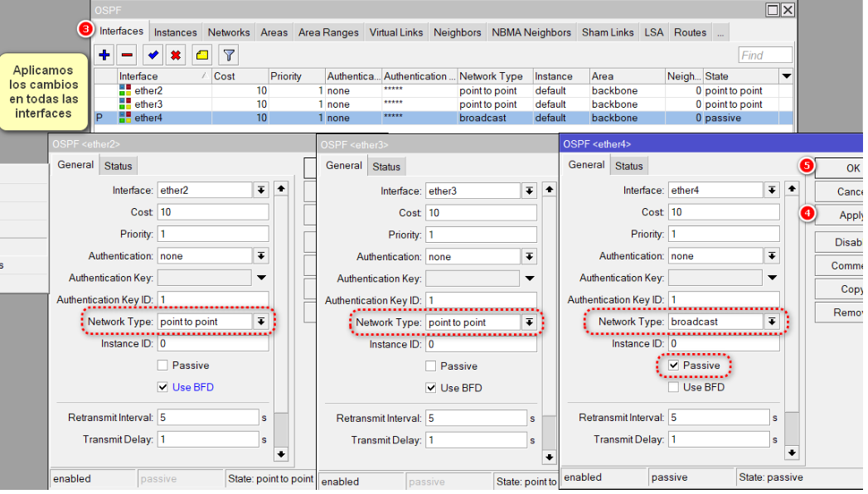Open Network Type dropdown in ether4 window
Screen dimensions: 868x494
click(x=772, y=322)
